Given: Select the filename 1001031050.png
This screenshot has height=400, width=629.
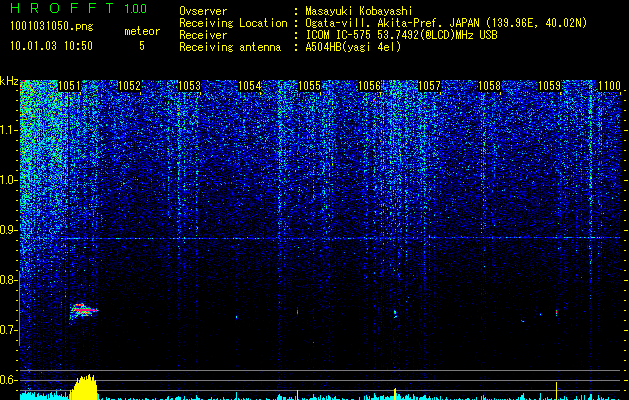Looking at the screenshot, I should click(52, 27).
